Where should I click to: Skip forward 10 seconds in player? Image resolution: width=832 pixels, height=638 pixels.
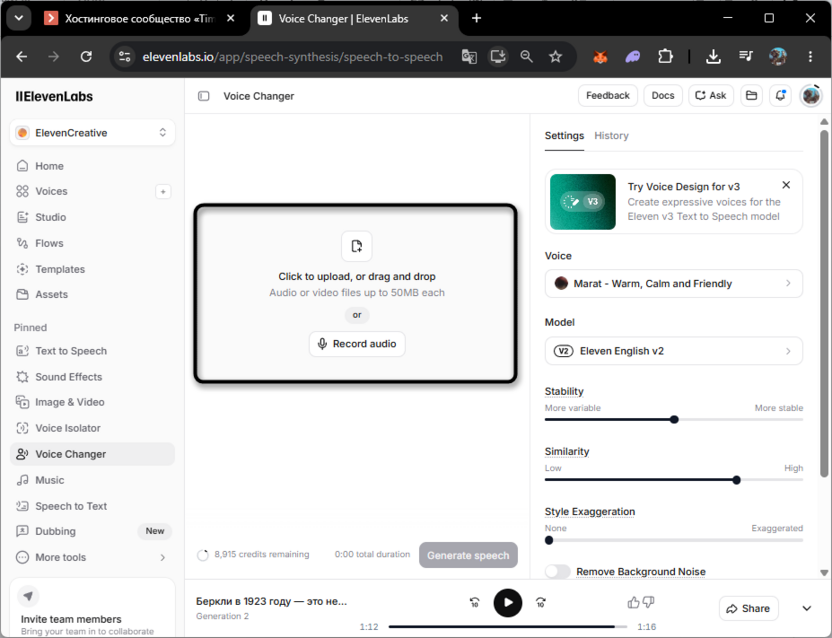(541, 602)
